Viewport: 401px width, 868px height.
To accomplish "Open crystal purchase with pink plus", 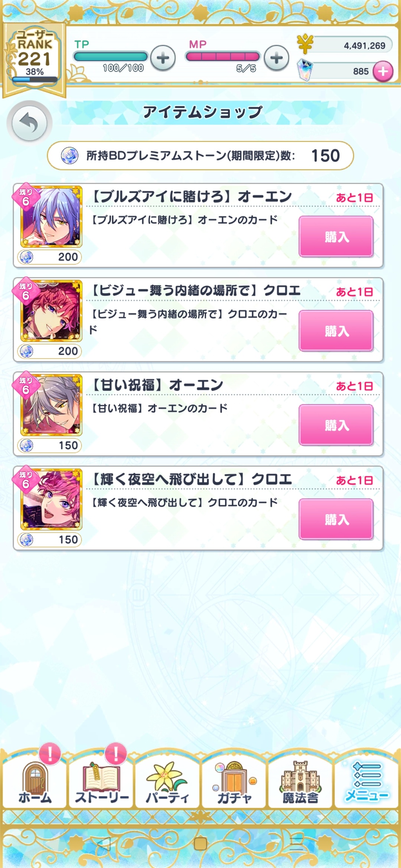I will pyautogui.click(x=383, y=71).
